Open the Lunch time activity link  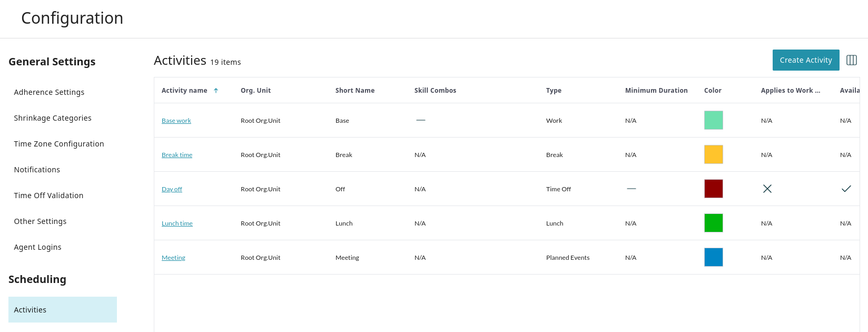pos(177,223)
